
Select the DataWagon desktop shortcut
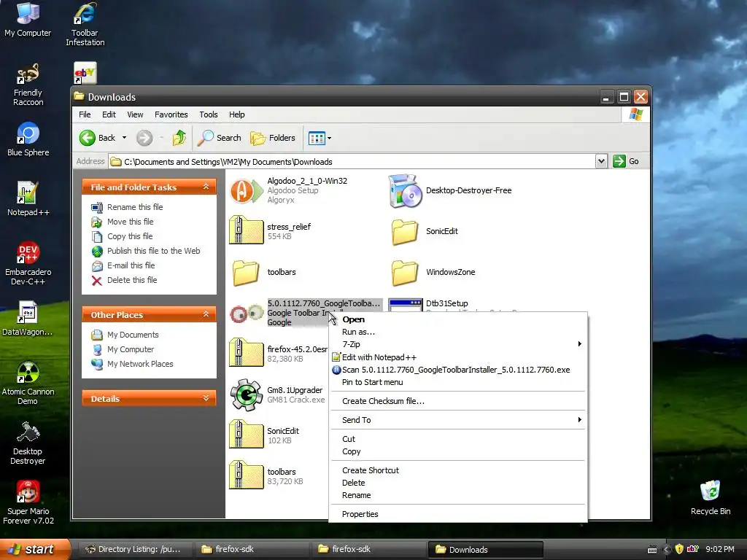(x=28, y=318)
